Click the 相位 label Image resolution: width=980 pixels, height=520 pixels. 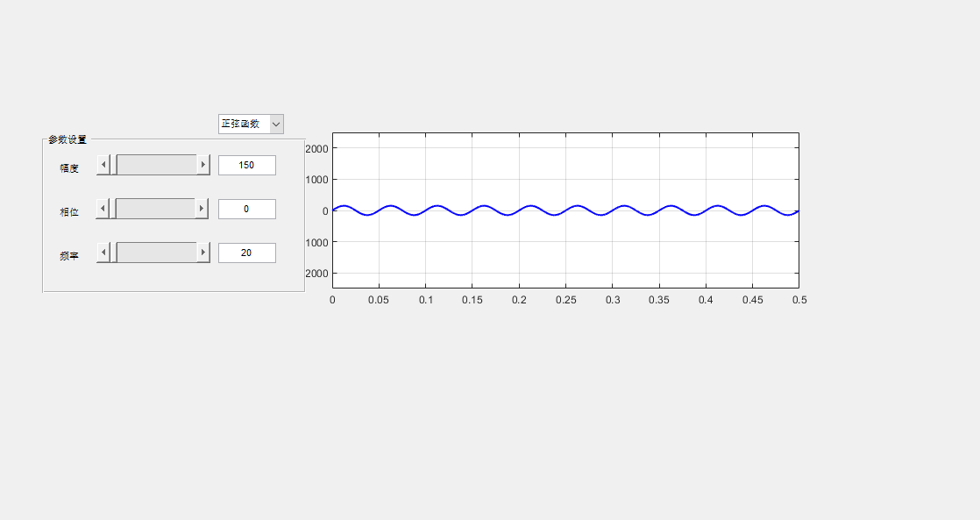point(69,212)
